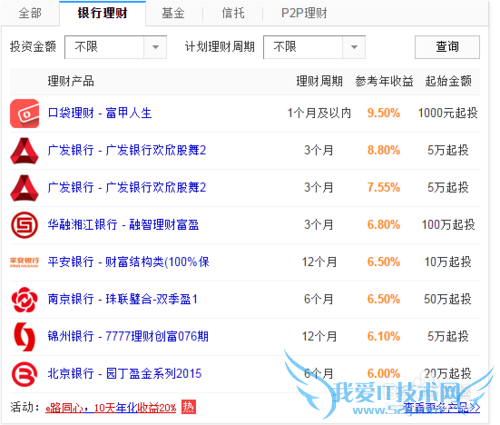This screenshot has width=500, height=425.
Task: Click the 广发银行 logo in the 7.55% row
Action: (x=25, y=188)
